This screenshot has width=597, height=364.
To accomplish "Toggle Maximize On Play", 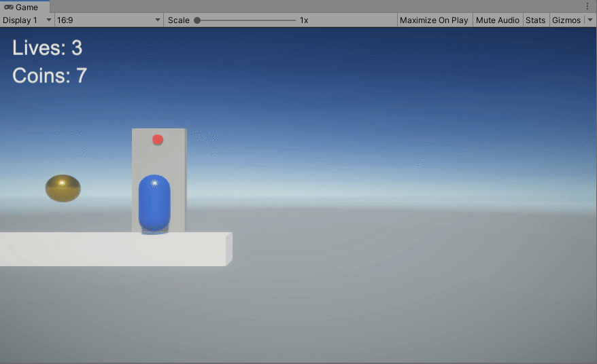I will click(x=434, y=20).
